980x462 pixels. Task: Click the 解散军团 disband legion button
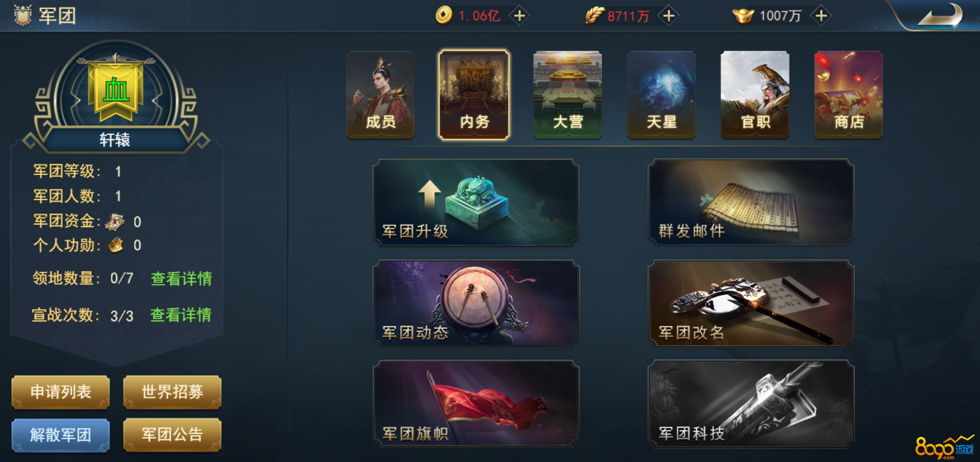click(61, 435)
